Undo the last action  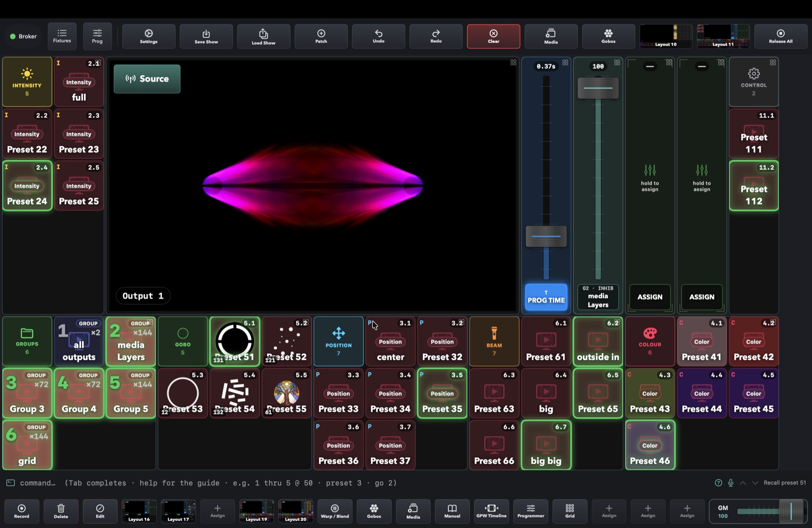378,36
